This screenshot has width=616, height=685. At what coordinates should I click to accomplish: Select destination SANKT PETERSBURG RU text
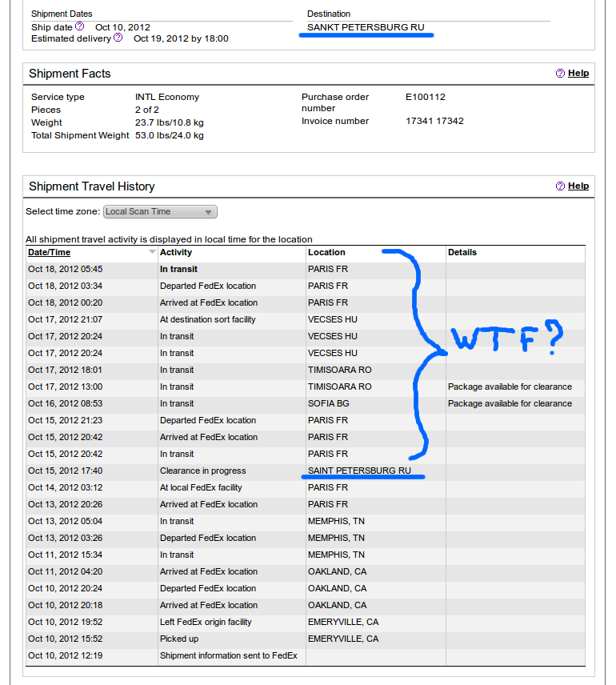pyautogui.click(x=366, y=27)
